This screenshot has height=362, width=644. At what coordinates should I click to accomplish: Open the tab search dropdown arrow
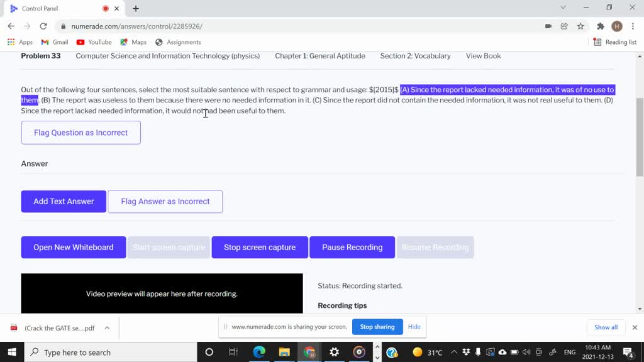(563, 8)
